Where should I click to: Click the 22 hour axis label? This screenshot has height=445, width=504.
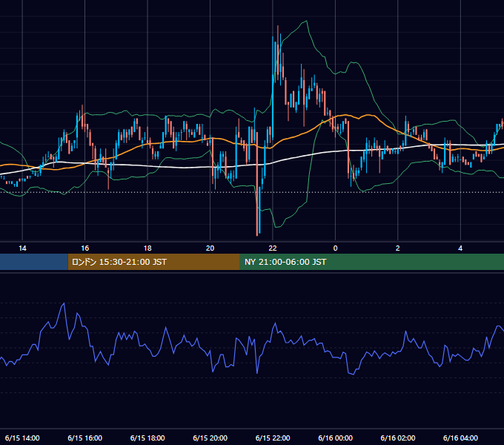coord(273,248)
